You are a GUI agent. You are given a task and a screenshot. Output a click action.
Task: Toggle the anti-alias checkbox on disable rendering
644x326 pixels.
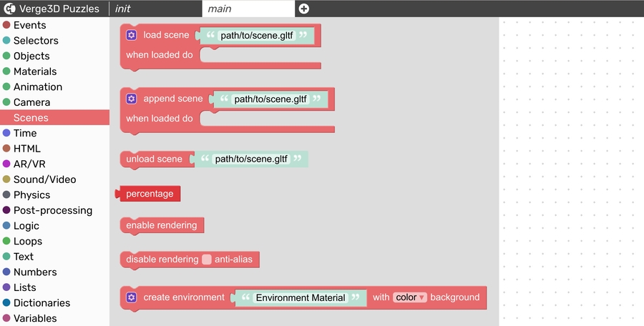pos(207,260)
